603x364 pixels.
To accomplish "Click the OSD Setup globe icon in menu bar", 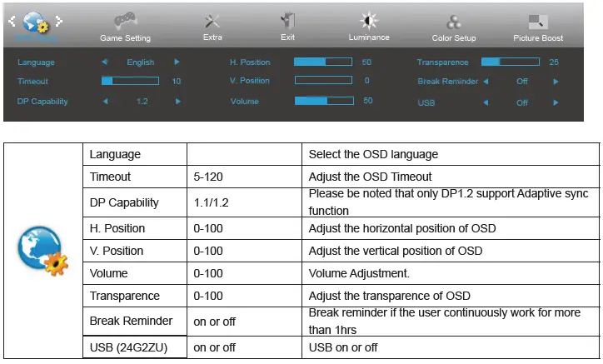I will point(34,23).
